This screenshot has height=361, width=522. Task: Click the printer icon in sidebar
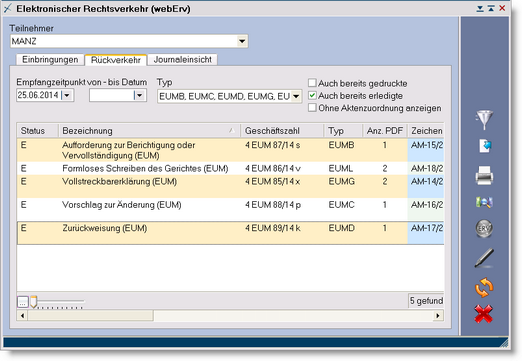point(484,175)
